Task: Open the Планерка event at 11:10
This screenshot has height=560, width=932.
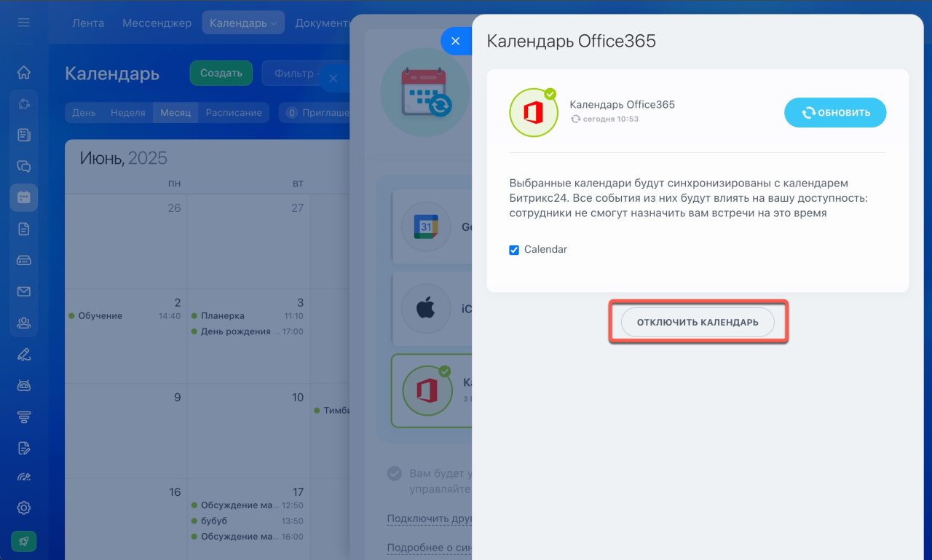Action: pos(247,316)
